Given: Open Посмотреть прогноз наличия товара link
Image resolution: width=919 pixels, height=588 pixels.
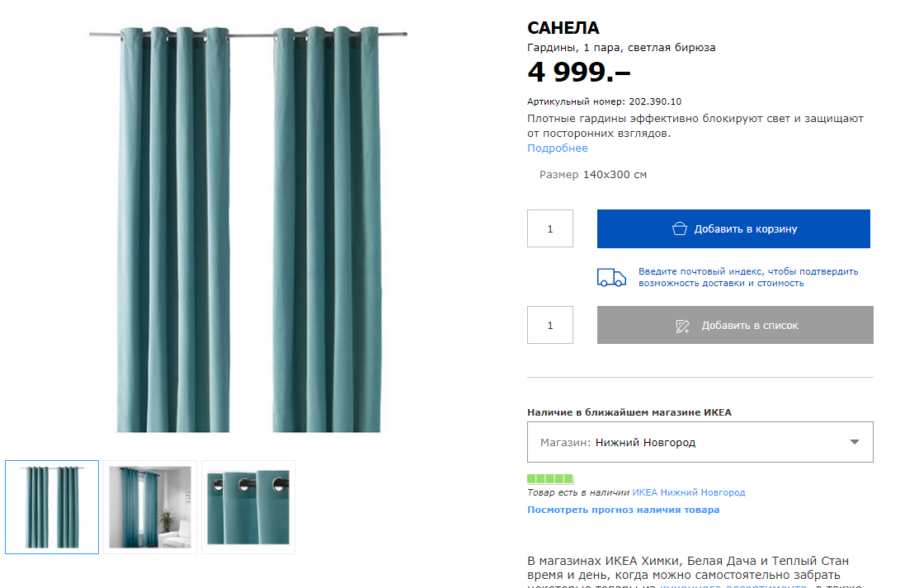Looking at the screenshot, I should 623,510.
